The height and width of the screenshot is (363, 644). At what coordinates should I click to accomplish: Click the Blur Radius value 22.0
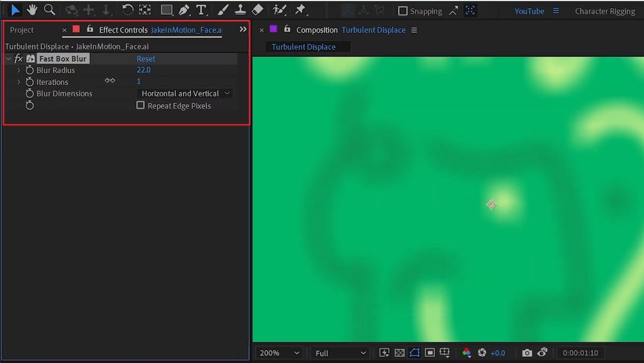coord(143,70)
